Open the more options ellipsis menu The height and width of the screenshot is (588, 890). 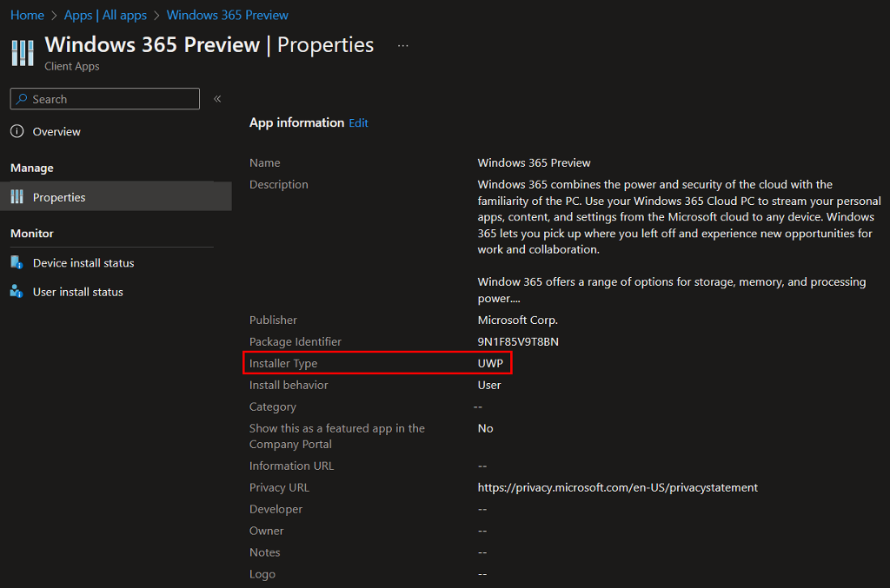pyautogui.click(x=402, y=45)
